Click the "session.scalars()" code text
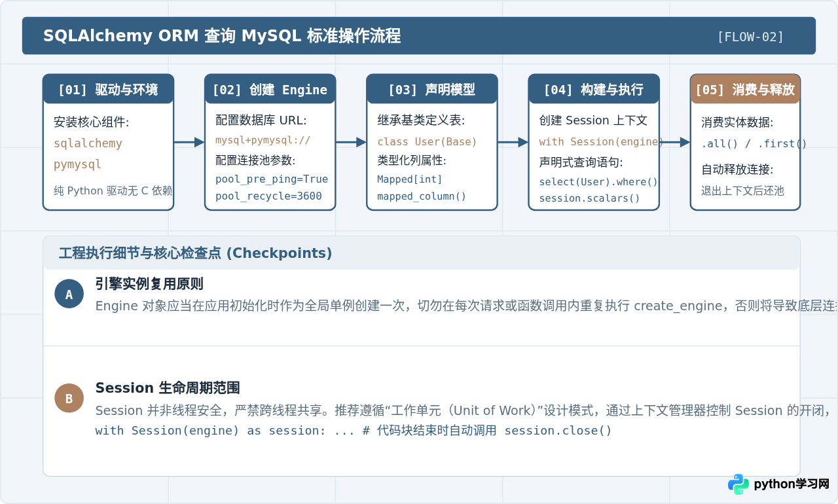 590,198
